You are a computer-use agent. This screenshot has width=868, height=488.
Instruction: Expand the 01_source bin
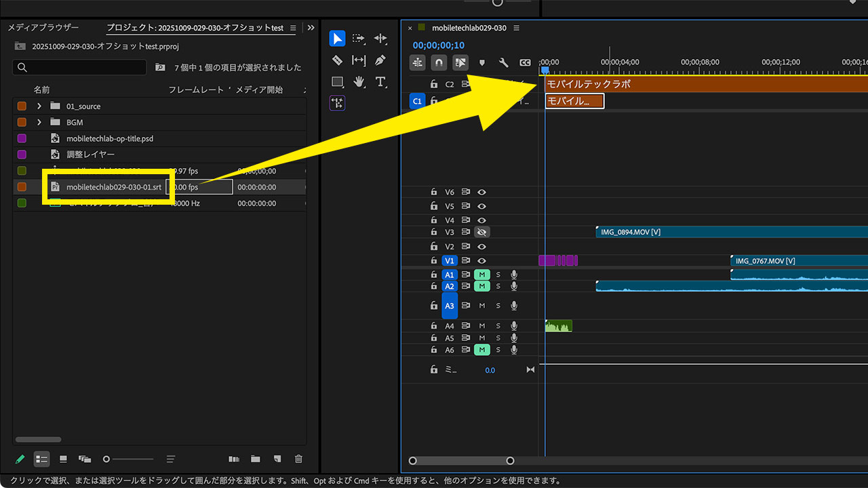point(39,106)
